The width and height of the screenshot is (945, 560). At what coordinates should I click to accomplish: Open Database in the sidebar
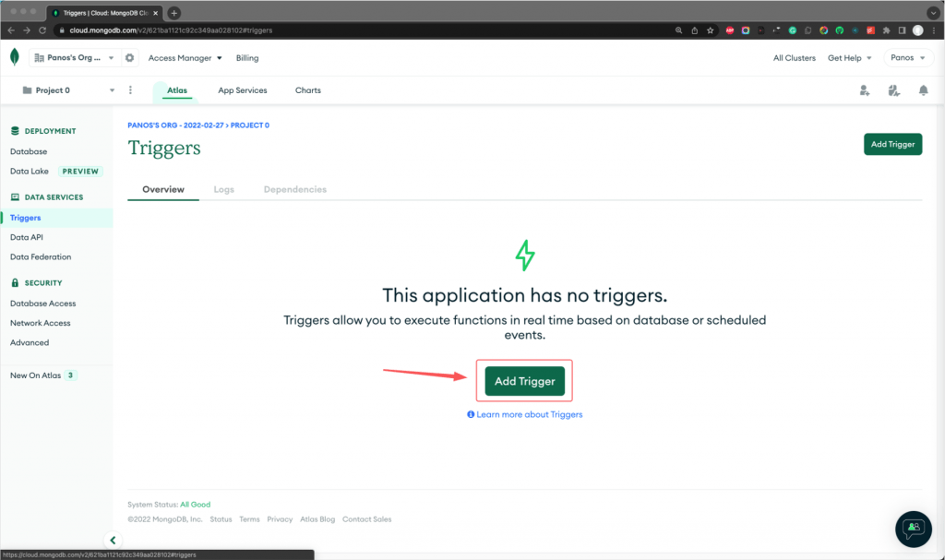pyautogui.click(x=29, y=152)
